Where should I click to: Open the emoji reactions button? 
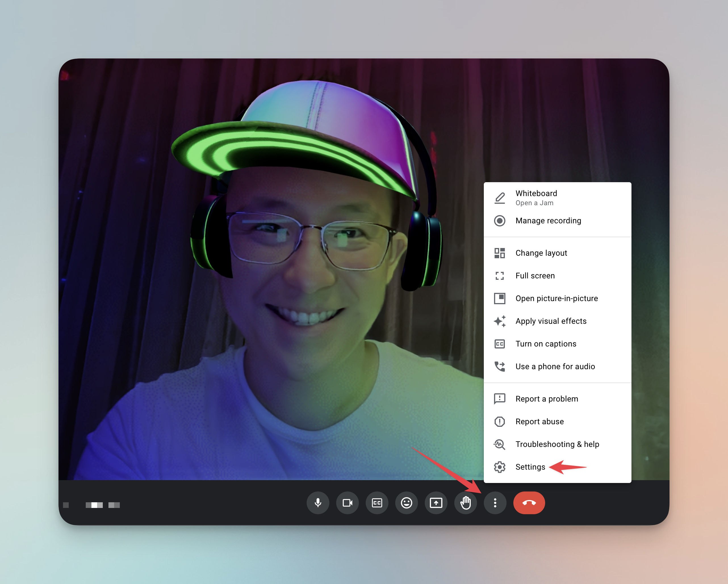(x=407, y=503)
